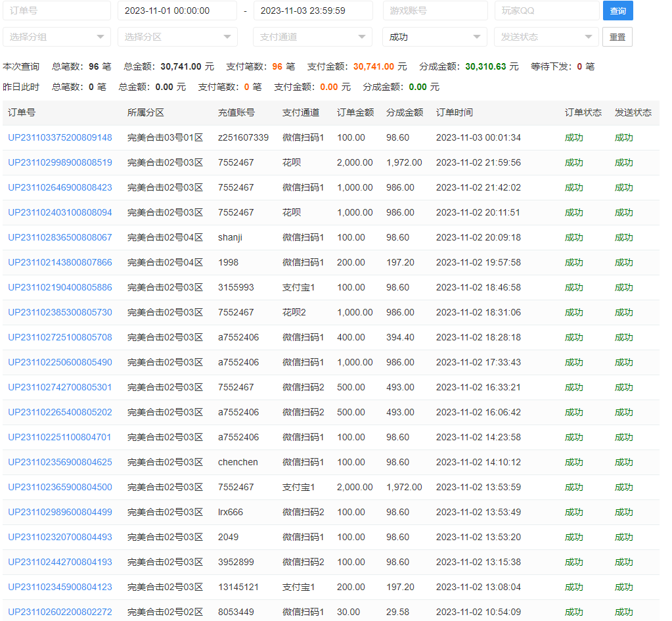Click the blue 查询 search button

click(617, 11)
